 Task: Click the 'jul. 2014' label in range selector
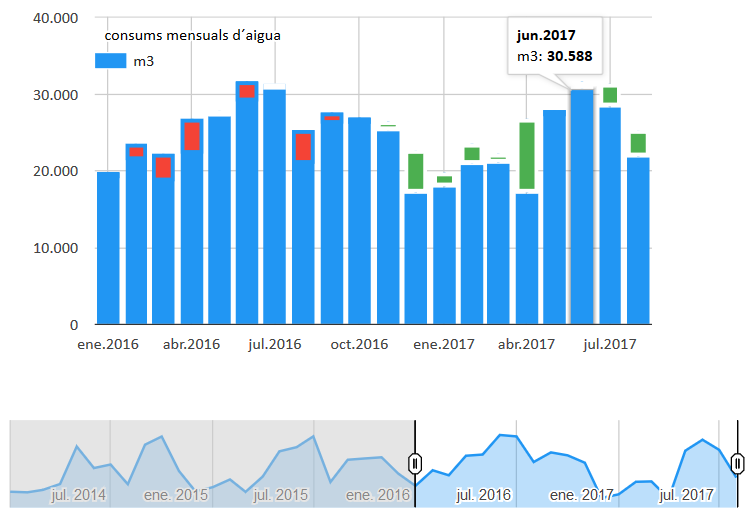coord(79,495)
